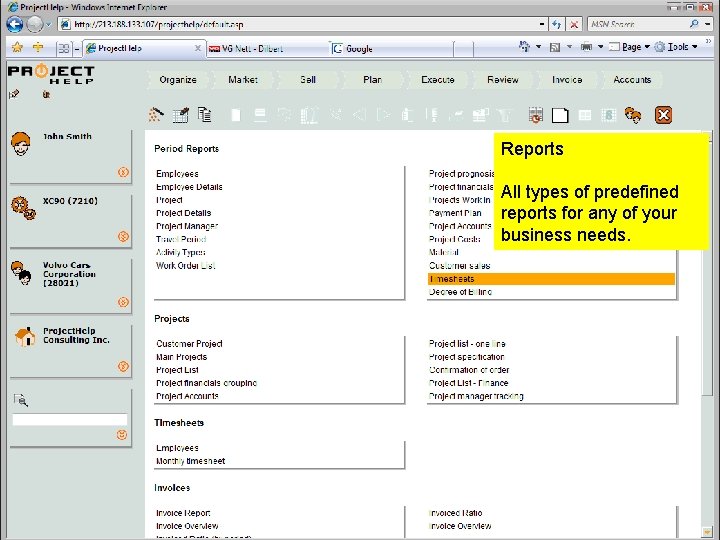
Task: Open the Project manager tracking report
Action: [x=476, y=396]
